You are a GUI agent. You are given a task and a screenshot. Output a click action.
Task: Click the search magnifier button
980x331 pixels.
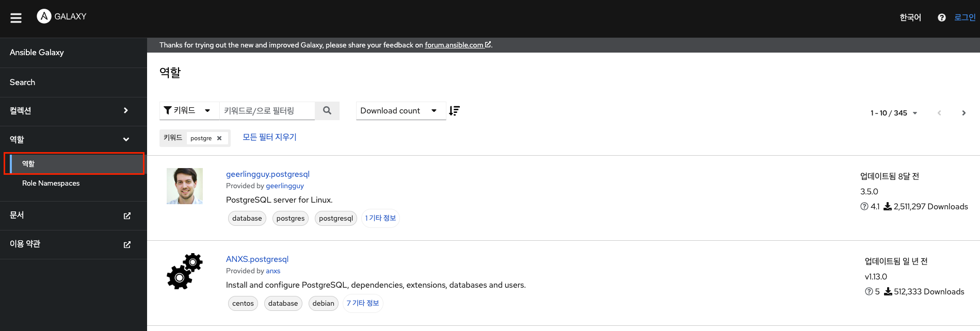327,110
